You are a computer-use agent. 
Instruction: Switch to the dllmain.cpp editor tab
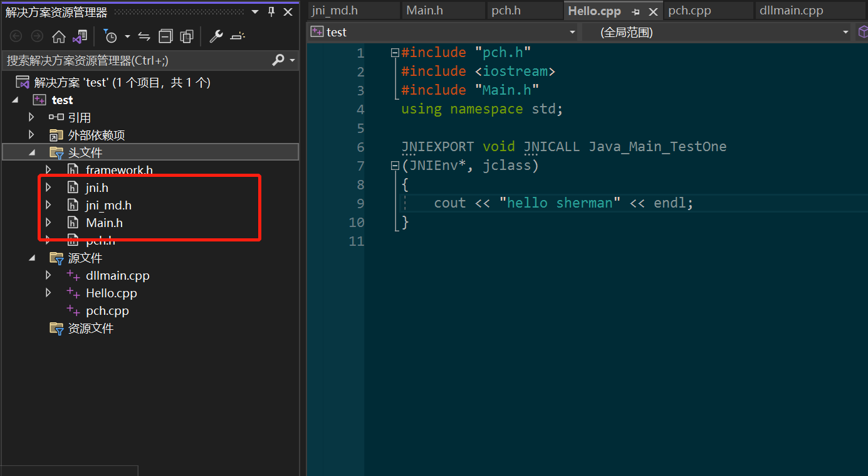(810, 11)
